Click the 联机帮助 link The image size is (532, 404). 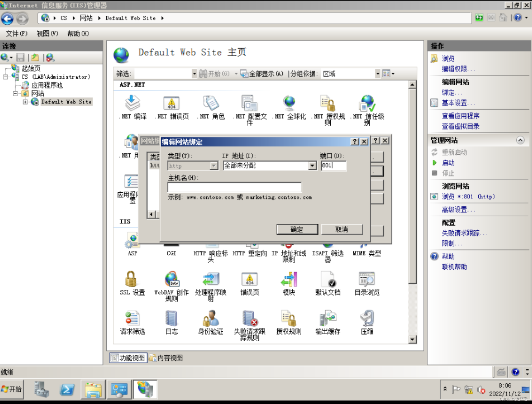(454, 267)
